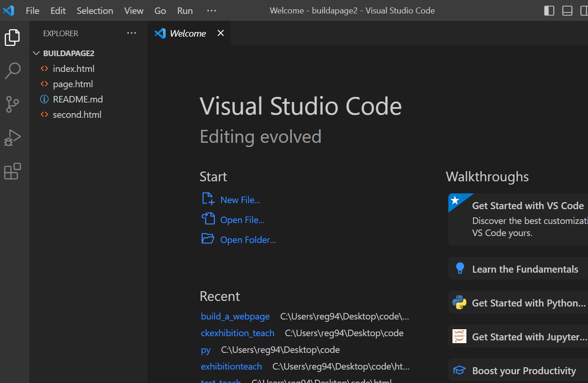Toggle the primary side bar layout icon
Image resolution: width=588 pixels, height=383 pixels.
549,10
